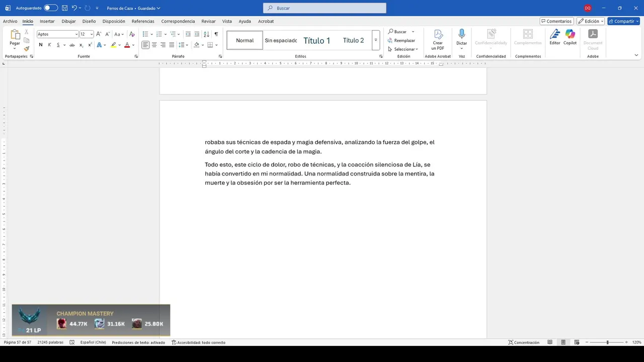Click the zoom slider handle
644x362 pixels.
point(607,342)
